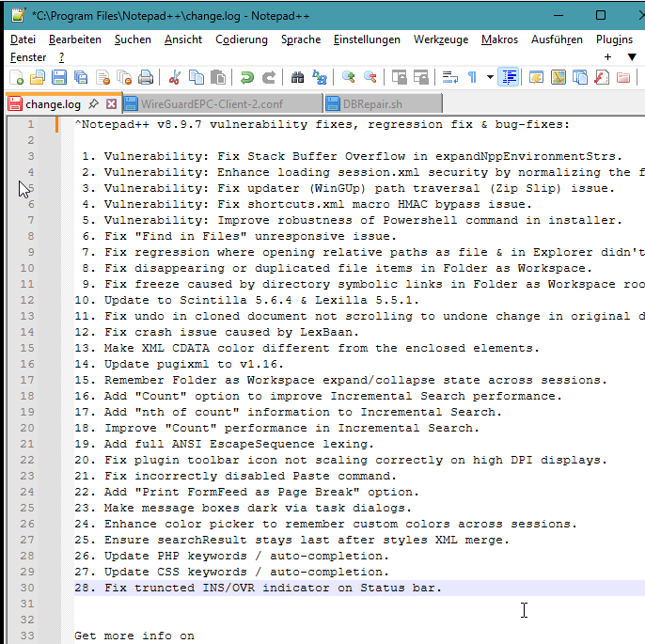The width and height of the screenshot is (645, 644).
Task: Switch to the WireGuardEPC-Client-2.conf tab
Action: pyautogui.click(x=212, y=104)
